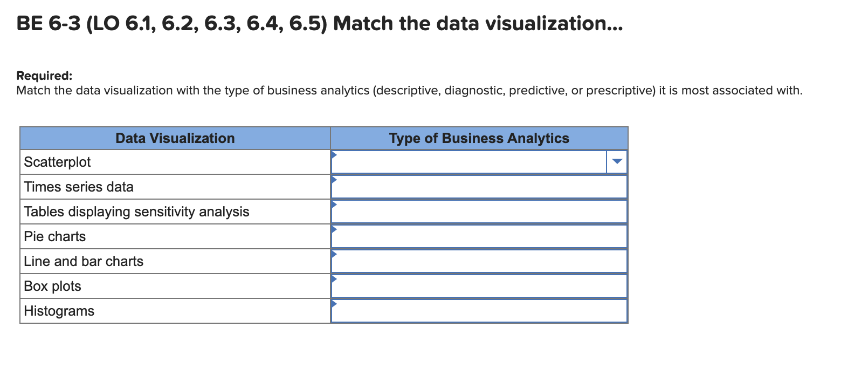Viewport: 868px width, 368px height.
Task: Click the Pie charts row label
Action: click(55, 236)
